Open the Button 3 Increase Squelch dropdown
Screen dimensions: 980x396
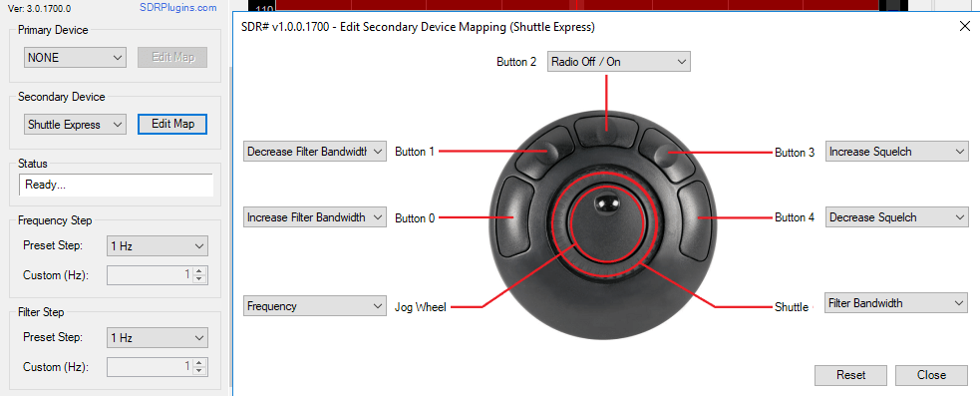(x=897, y=152)
